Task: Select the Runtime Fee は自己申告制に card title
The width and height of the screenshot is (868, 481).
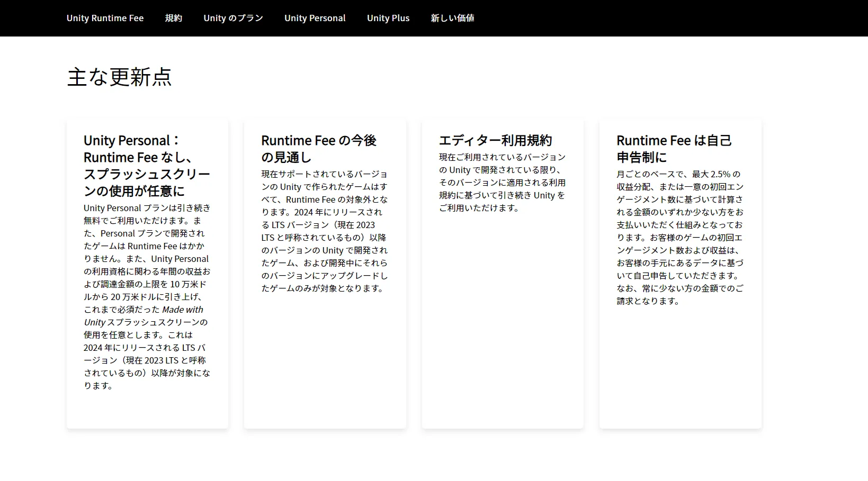Action: tap(674, 149)
